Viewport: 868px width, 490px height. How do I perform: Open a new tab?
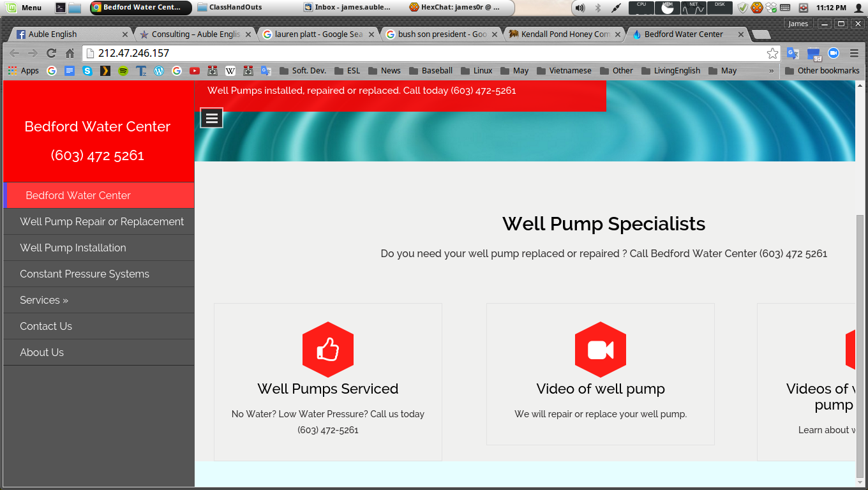point(761,34)
